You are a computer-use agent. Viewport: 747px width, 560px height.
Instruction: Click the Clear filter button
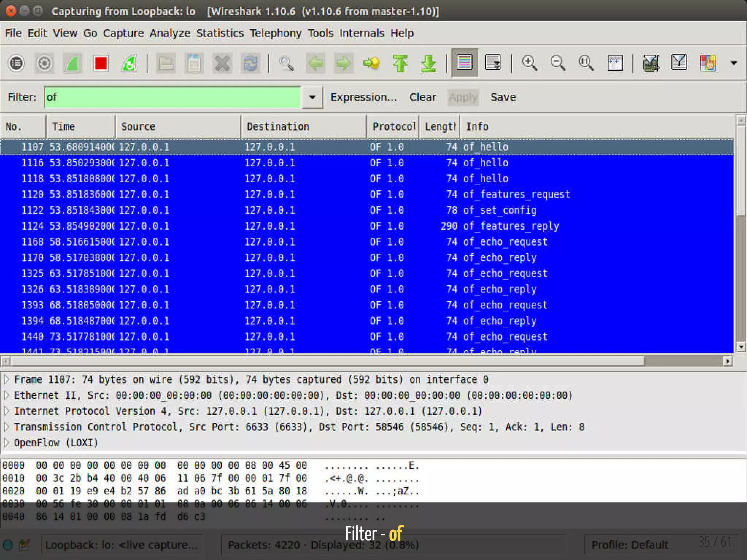[422, 97]
